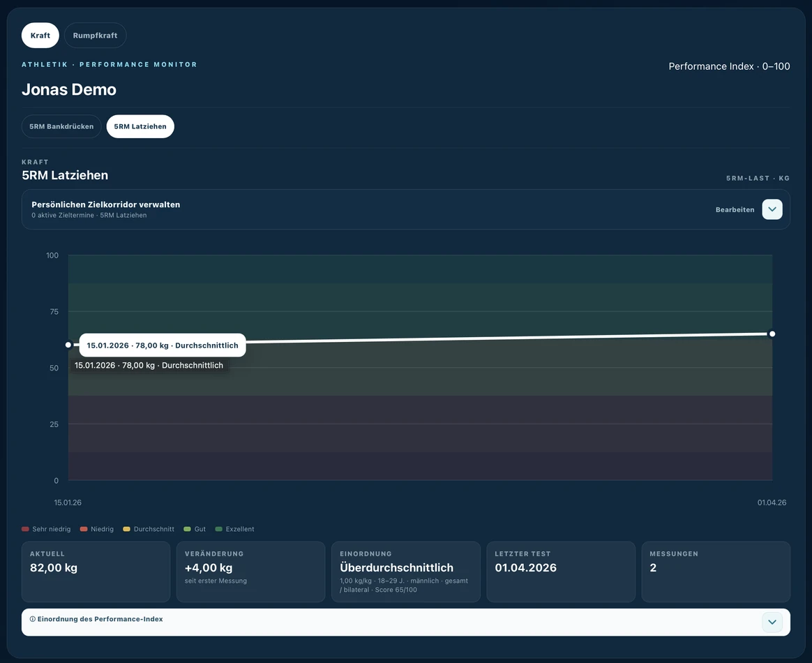Viewport: 812px width, 663px height.
Task: Open the Rumpfkraft tab
Action: 96,35
